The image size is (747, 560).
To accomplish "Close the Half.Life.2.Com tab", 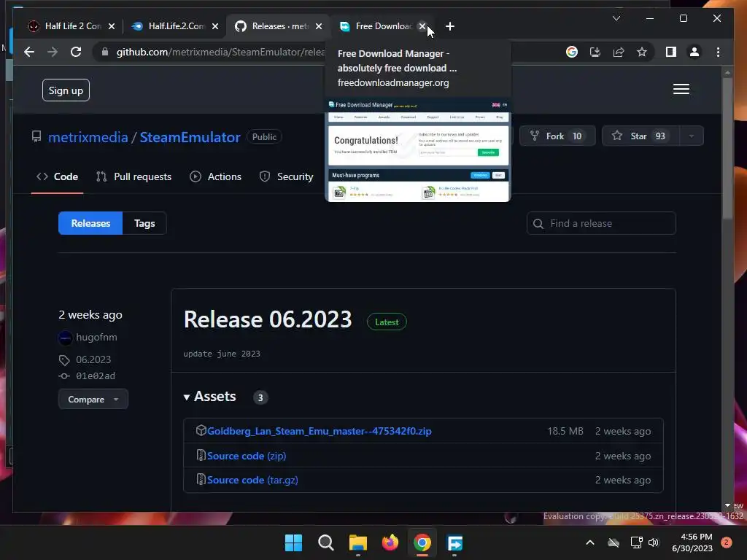I will click(x=215, y=26).
